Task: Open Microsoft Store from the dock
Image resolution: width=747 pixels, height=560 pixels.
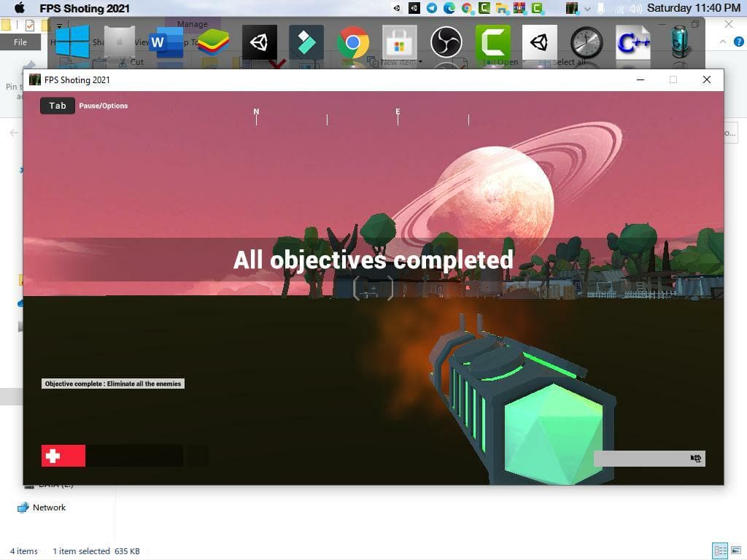Action: (399, 42)
